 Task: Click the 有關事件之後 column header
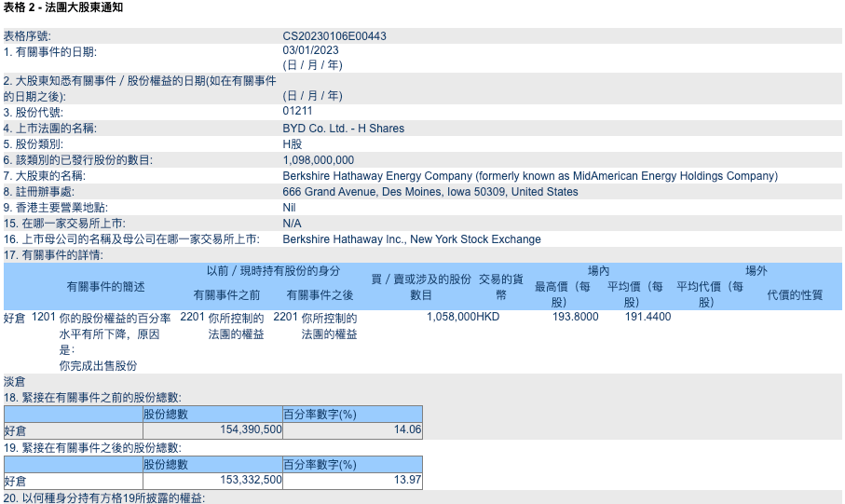tap(320, 294)
